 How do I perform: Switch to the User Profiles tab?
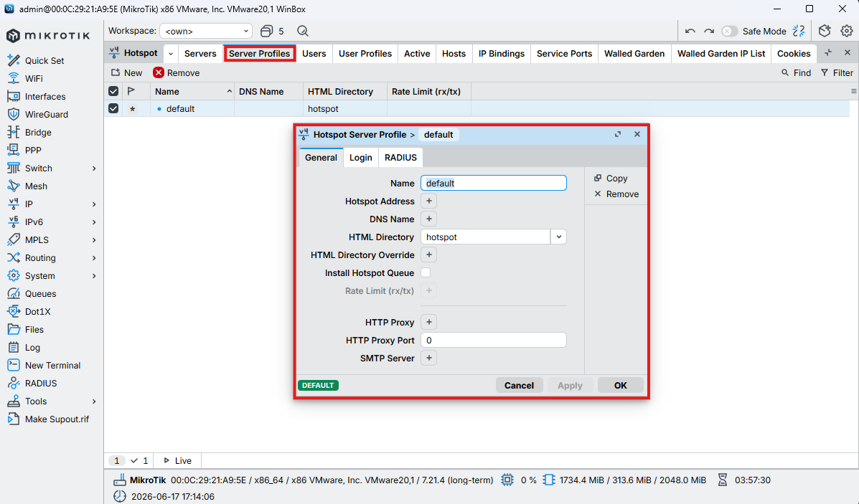coord(365,54)
